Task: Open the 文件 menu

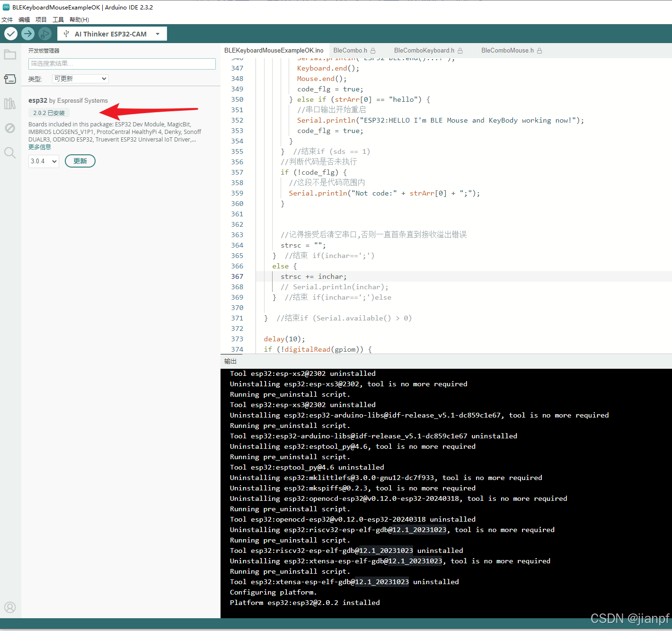Action: click(x=7, y=19)
